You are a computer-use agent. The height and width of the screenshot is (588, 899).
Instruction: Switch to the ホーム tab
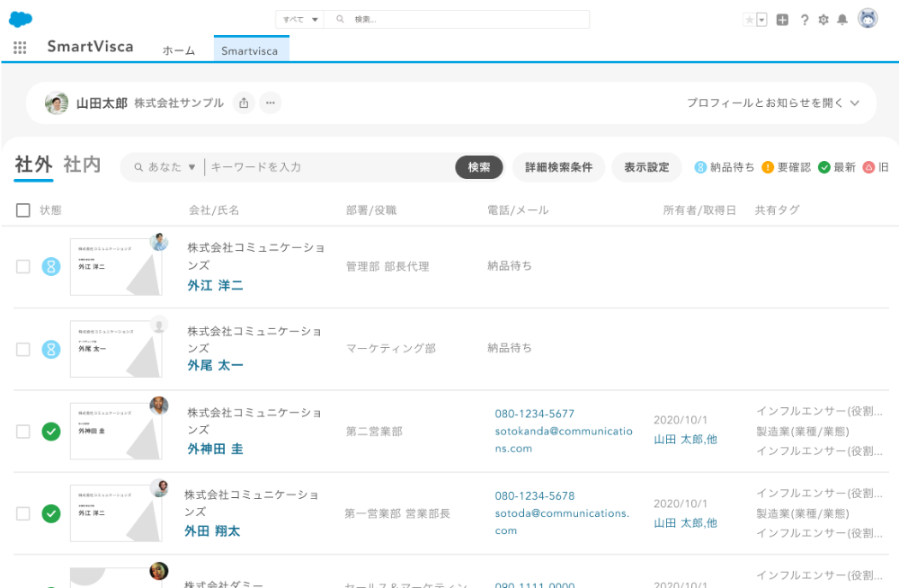179,51
